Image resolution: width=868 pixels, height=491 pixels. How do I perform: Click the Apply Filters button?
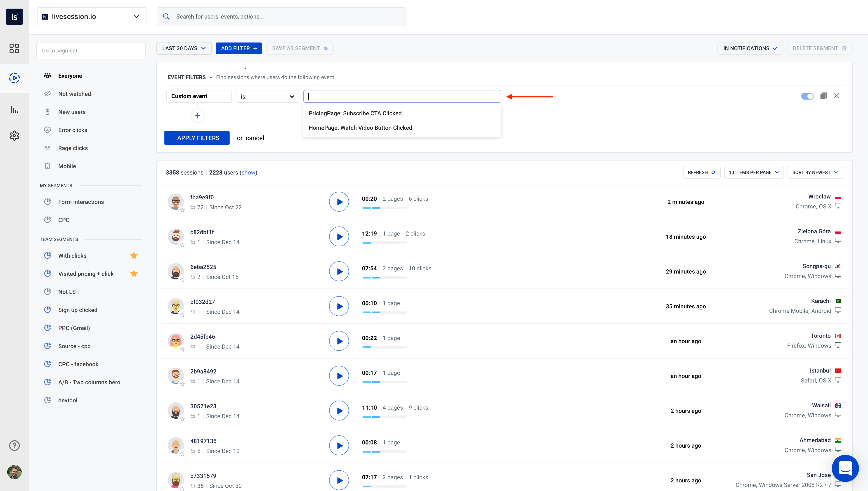[196, 138]
